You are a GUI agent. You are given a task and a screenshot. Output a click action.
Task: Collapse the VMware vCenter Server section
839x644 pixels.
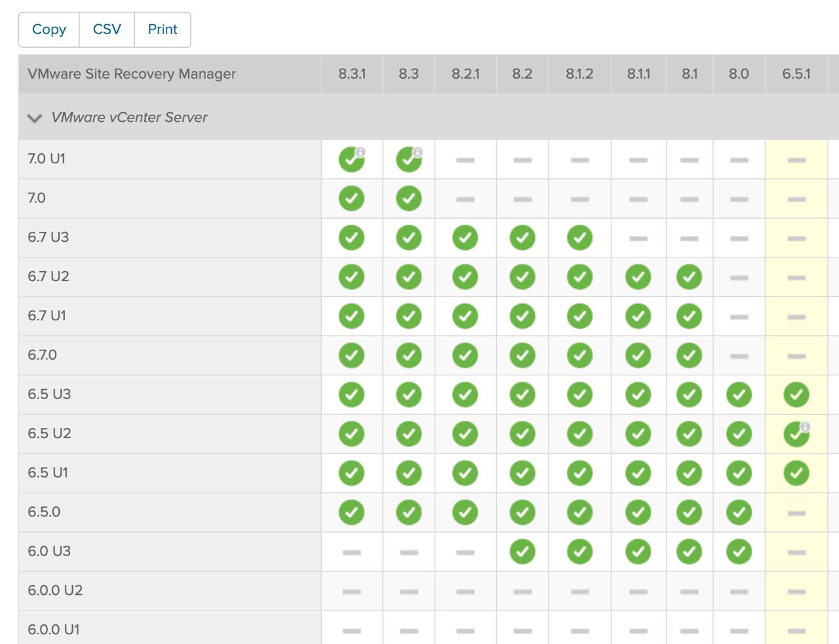pos(34,118)
